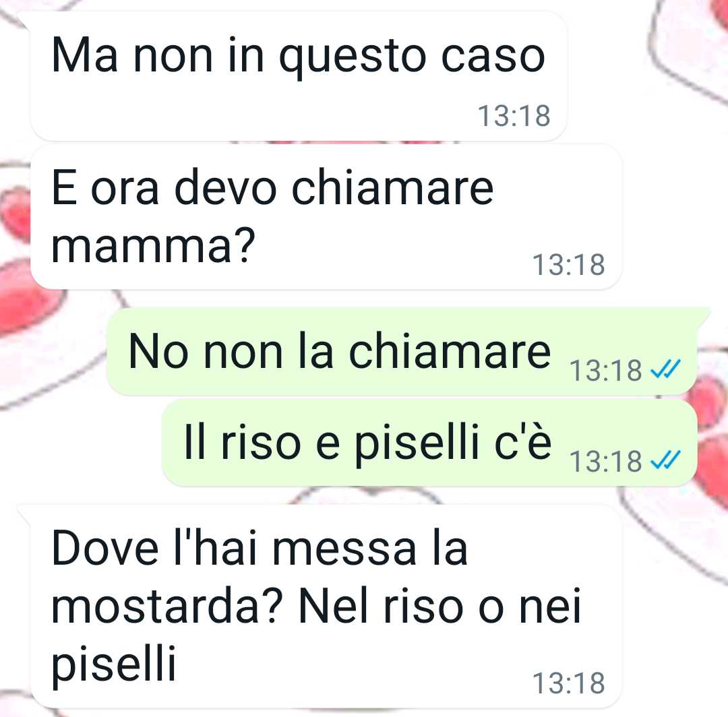This screenshot has width=728, height=717.
Task: Click the blue read-receipt ticks on 'No non la chiamare'
Action: click(x=665, y=369)
